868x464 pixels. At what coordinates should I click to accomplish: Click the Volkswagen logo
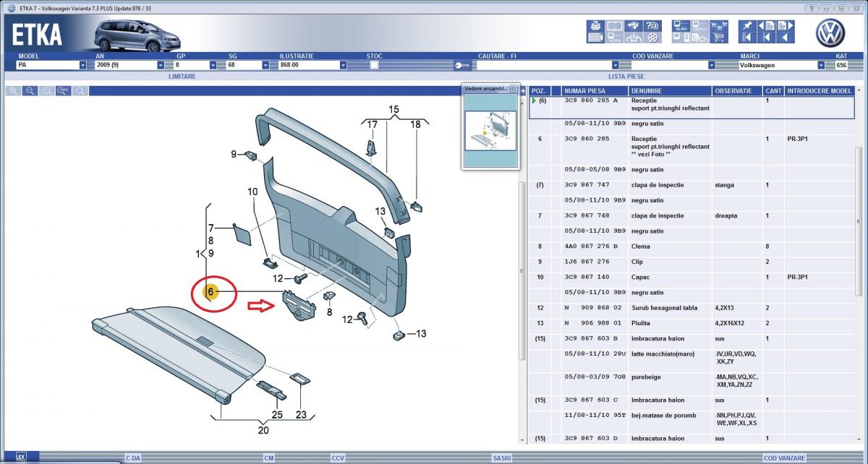830,33
